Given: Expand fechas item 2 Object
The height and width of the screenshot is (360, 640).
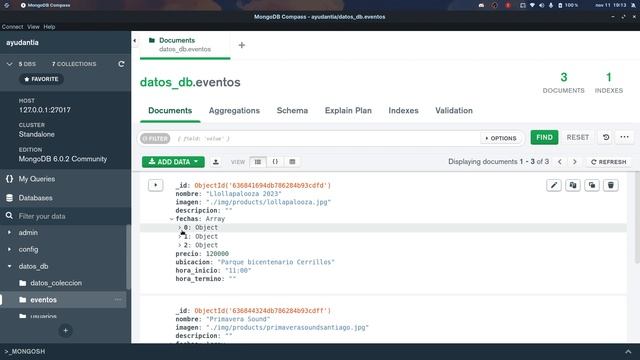Looking at the screenshot, I should coord(180,245).
